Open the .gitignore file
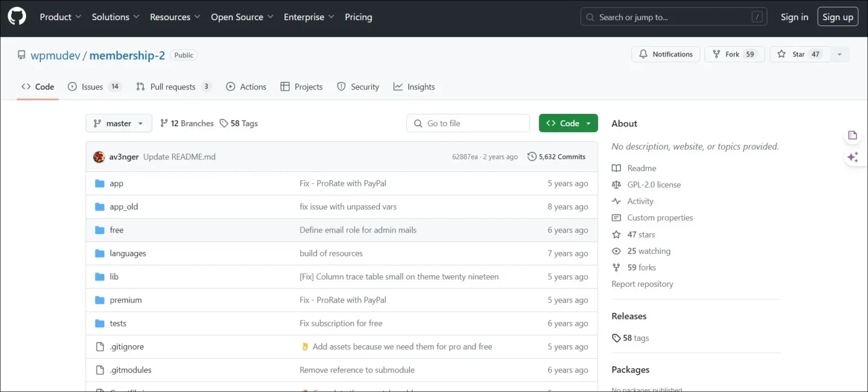This screenshot has height=392, width=868. [126, 346]
